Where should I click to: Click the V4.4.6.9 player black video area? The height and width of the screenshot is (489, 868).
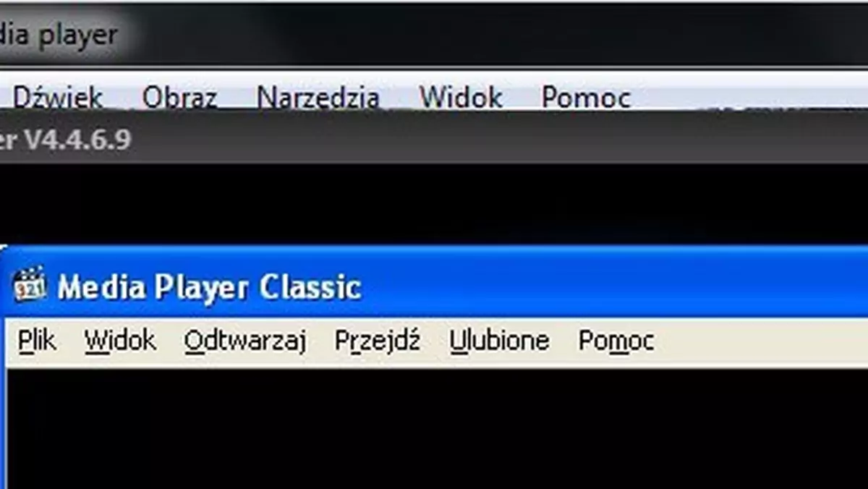(434, 204)
